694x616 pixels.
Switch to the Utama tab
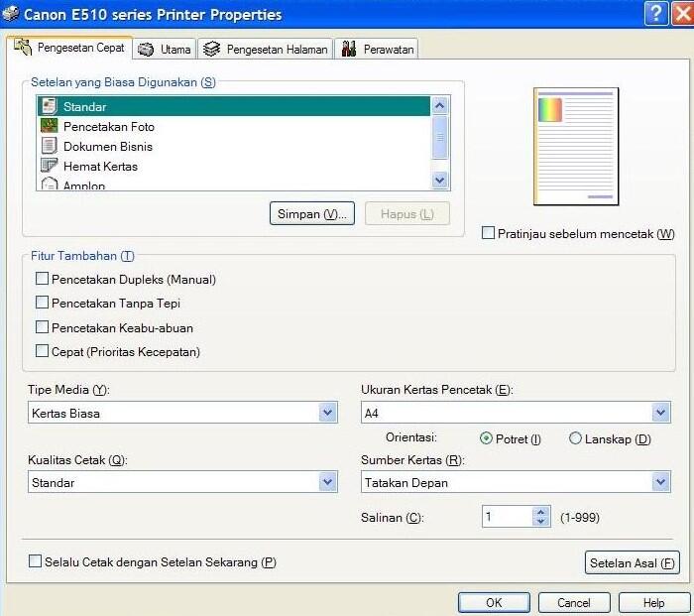pyautogui.click(x=165, y=50)
